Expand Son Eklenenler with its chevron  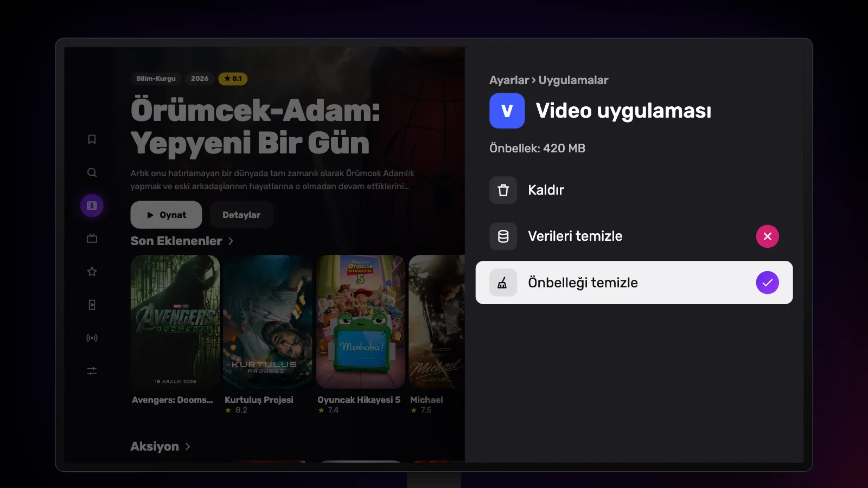(x=231, y=241)
